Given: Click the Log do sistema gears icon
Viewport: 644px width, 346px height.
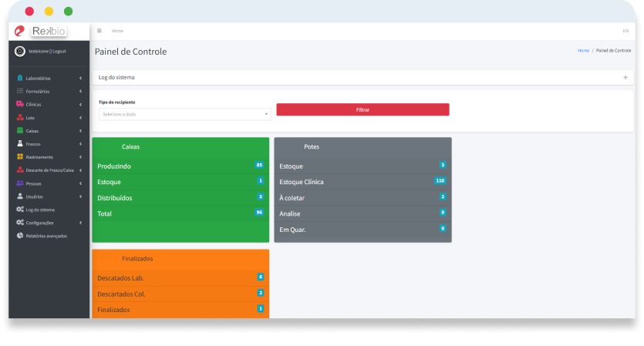Looking at the screenshot, I should point(20,210).
